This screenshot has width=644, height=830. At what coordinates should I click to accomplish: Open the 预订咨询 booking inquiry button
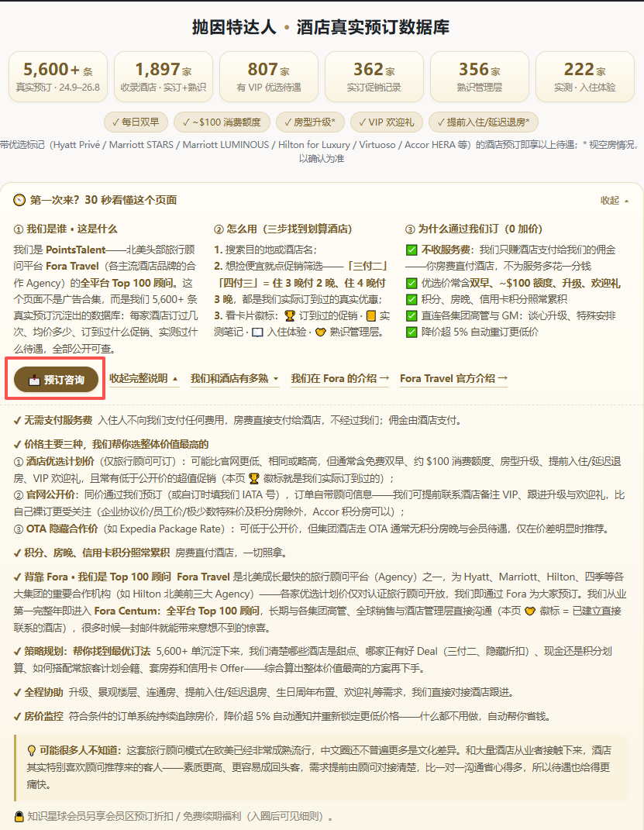(56, 380)
